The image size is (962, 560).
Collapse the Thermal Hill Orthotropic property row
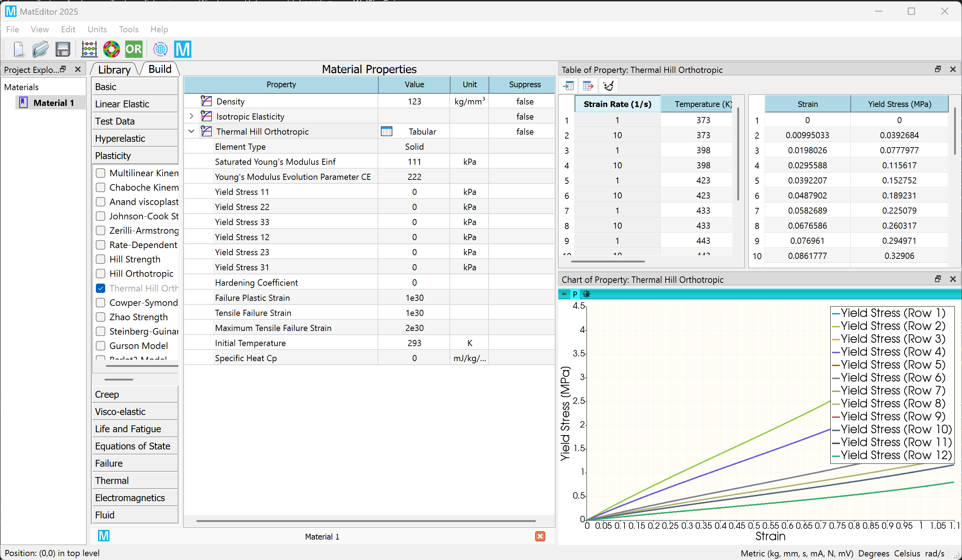pos(192,131)
